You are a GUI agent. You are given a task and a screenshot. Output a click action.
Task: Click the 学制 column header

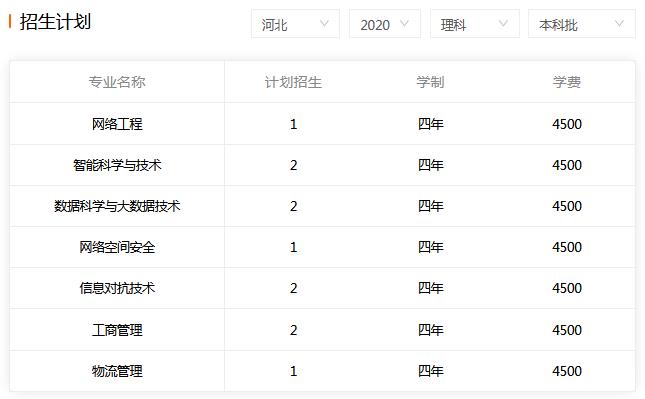[x=430, y=82]
